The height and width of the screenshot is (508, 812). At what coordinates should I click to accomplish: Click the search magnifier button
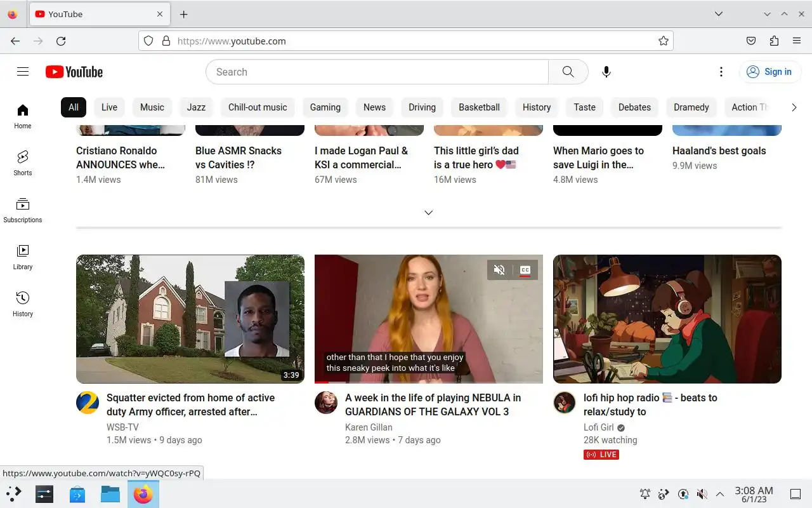coord(568,72)
